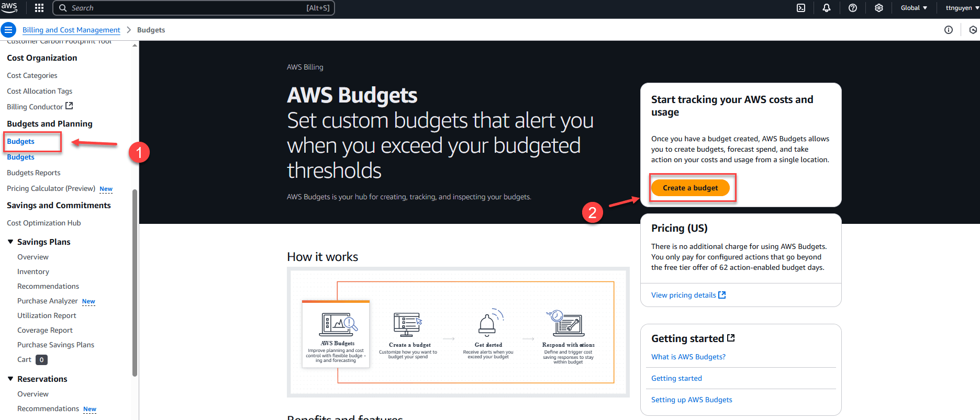Open the settings gear icon

tap(879, 8)
